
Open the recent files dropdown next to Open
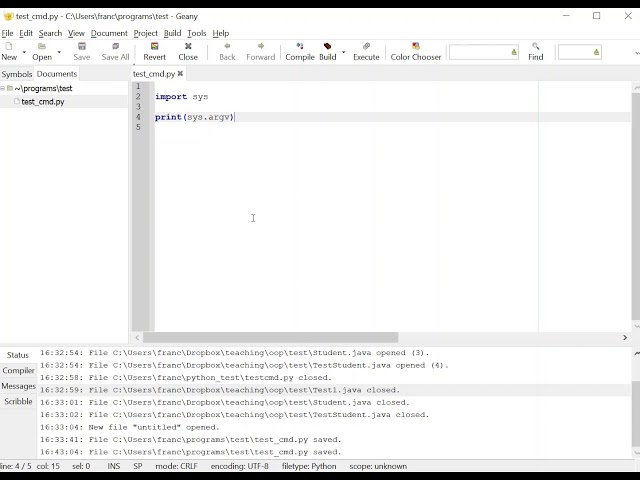pyautogui.click(x=59, y=52)
